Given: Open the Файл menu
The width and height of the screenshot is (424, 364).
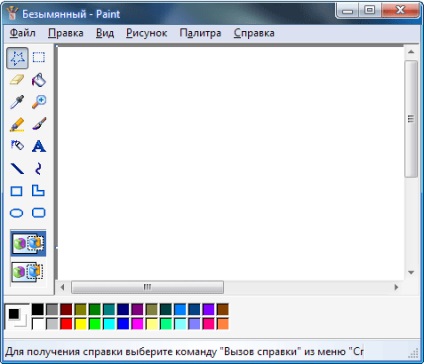Looking at the screenshot, I should (23, 33).
